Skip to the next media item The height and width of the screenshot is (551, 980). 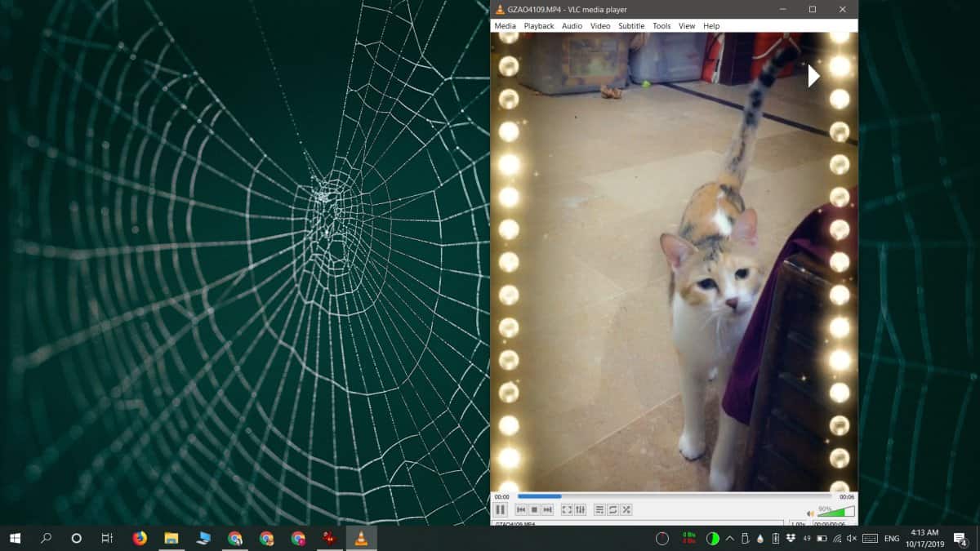click(x=546, y=509)
